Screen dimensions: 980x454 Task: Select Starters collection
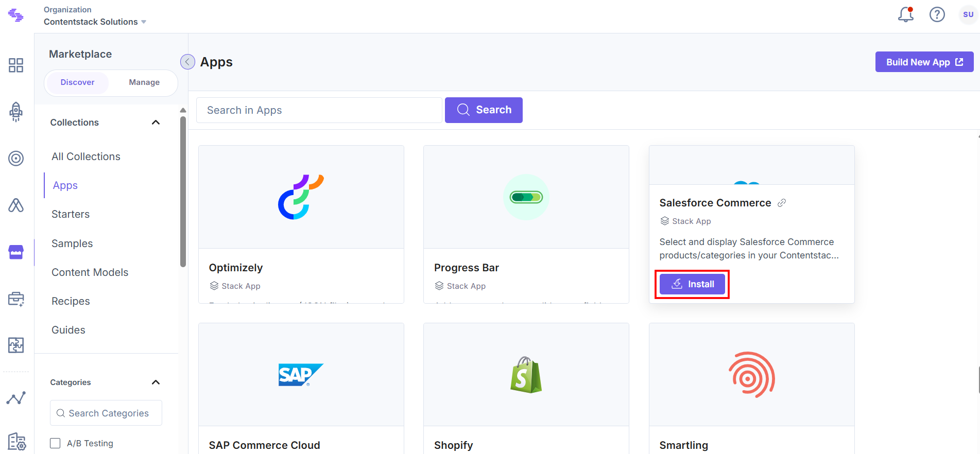(x=71, y=214)
